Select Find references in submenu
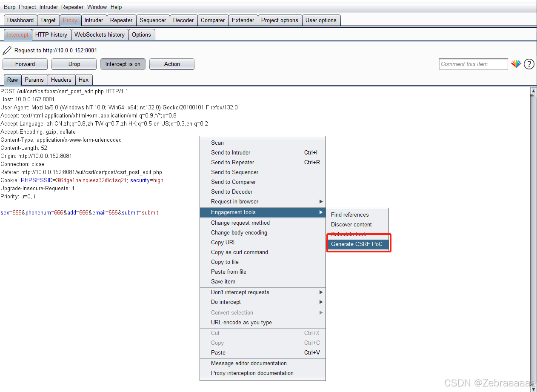Viewport: 537px width, 392px height. (357, 215)
